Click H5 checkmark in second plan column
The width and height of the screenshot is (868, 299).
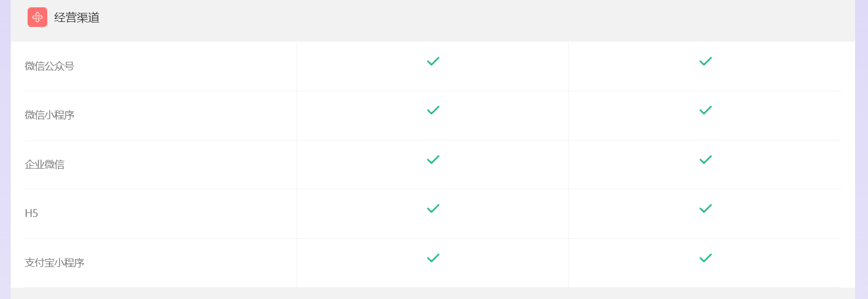[705, 209]
